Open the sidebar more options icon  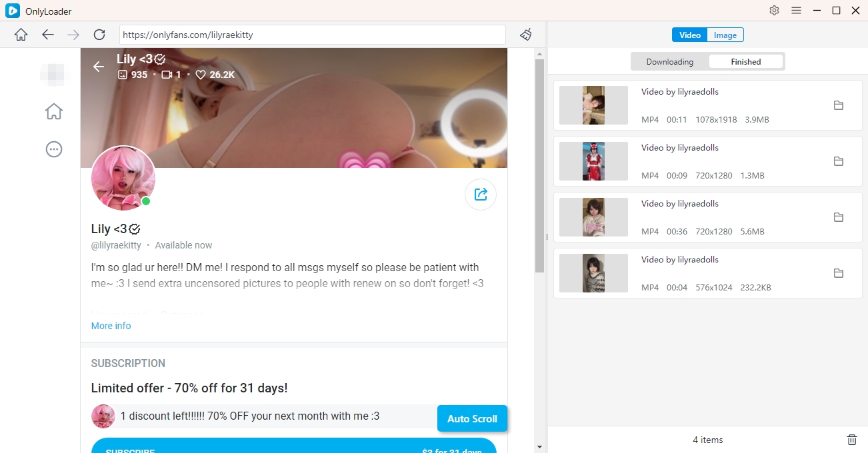(x=54, y=149)
